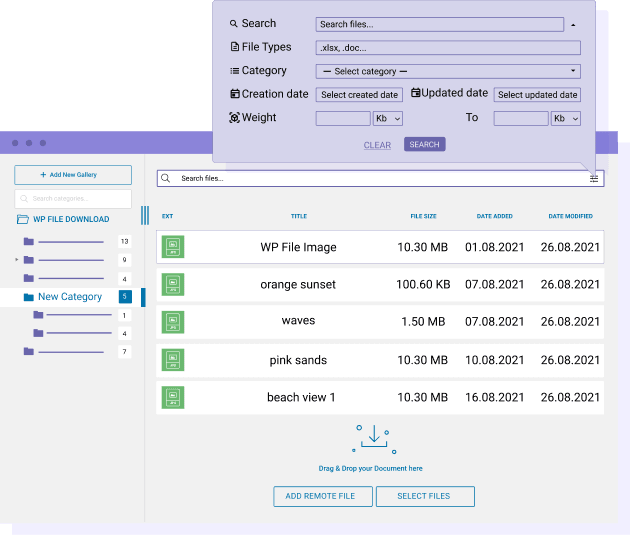The height and width of the screenshot is (535, 630).
Task: Click the JPG file icon for beach view 1
Action: tap(173, 397)
